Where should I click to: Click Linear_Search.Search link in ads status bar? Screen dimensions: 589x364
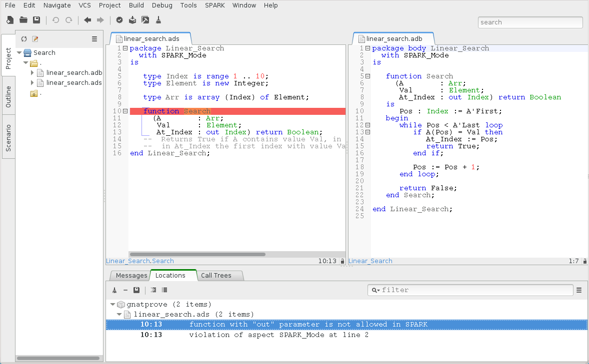coord(139,261)
